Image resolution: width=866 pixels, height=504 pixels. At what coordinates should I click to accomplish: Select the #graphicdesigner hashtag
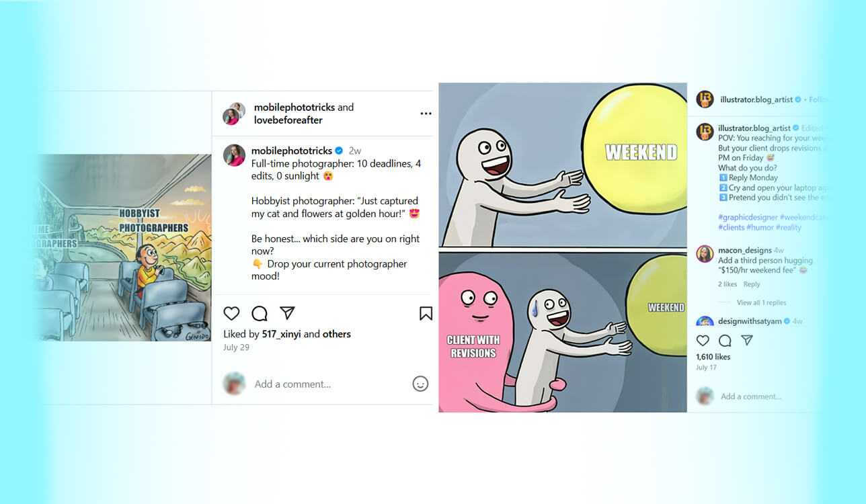click(748, 218)
